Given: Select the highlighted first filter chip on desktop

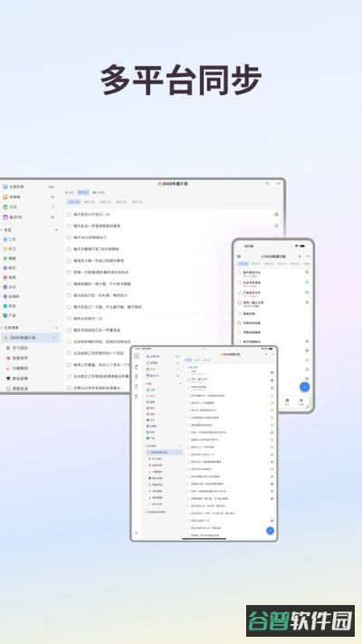Looking at the screenshot, I should coord(73,202).
